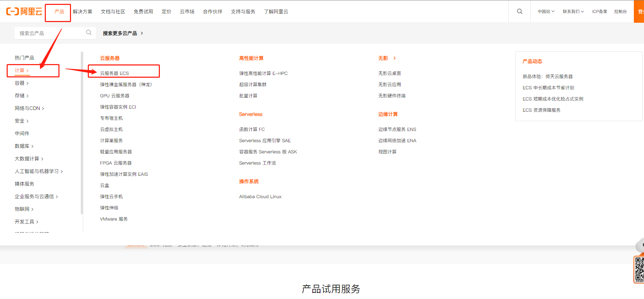Open 无影云桌面 link
Viewport: 644px width, 299px height.
[x=390, y=73]
